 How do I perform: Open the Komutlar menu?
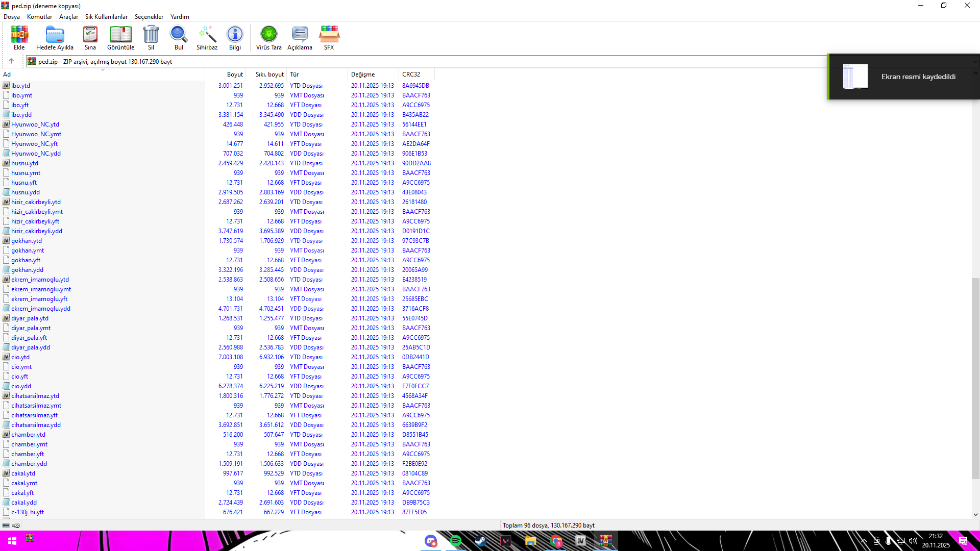[39, 17]
